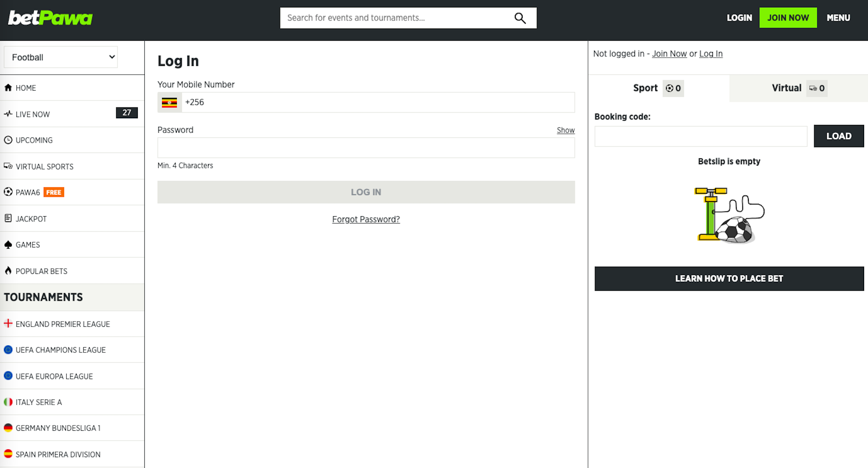The image size is (868, 468).
Task: Click the Join Now button
Action: click(x=787, y=17)
